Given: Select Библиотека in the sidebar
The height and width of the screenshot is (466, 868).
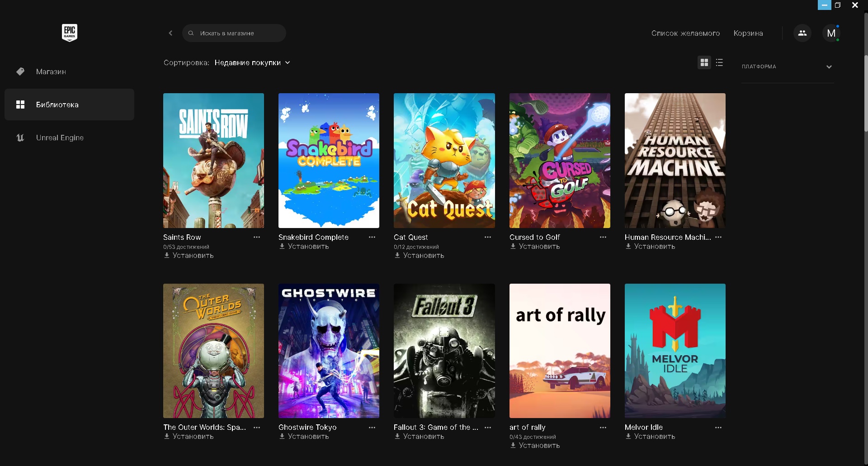Looking at the screenshot, I should [x=69, y=105].
